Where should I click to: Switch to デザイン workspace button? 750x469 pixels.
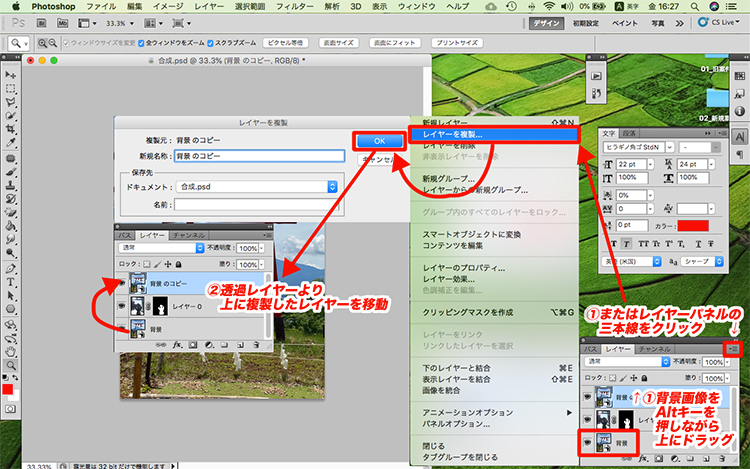point(547,23)
